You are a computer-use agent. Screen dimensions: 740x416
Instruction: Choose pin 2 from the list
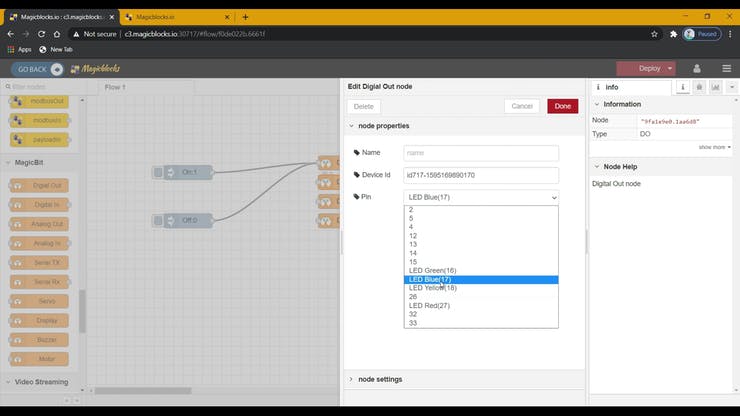pyautogui.click(x=481, y=210)
